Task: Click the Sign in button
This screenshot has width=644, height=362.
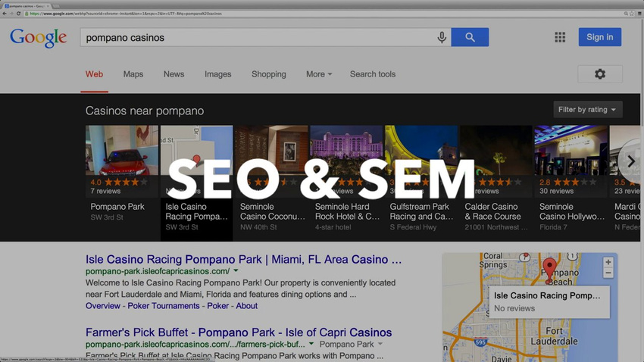Action: tap(599, 37)
